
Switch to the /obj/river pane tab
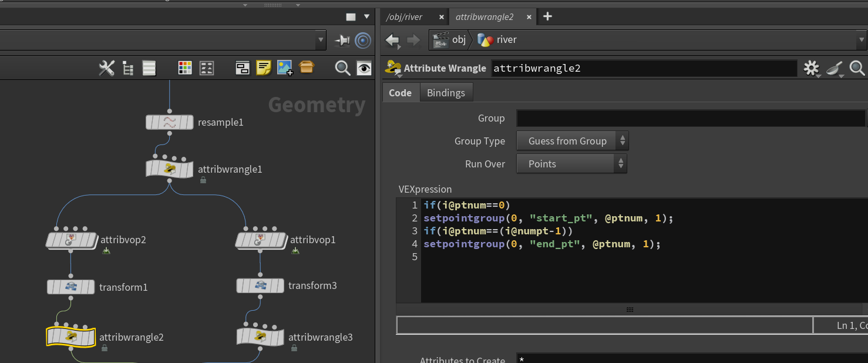[404, 17]
